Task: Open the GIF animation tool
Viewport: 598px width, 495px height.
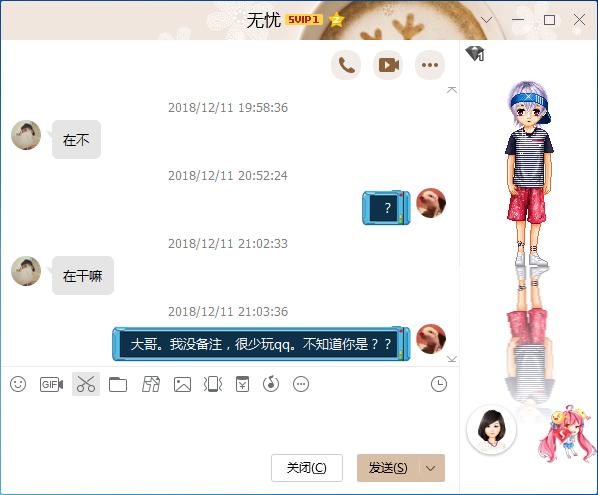Action: [51, 384]
